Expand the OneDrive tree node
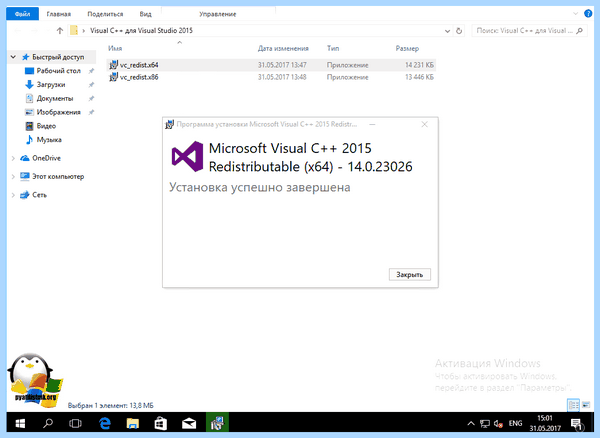The height and width of the screenshot is (438, 600). (x=13, y=158)
